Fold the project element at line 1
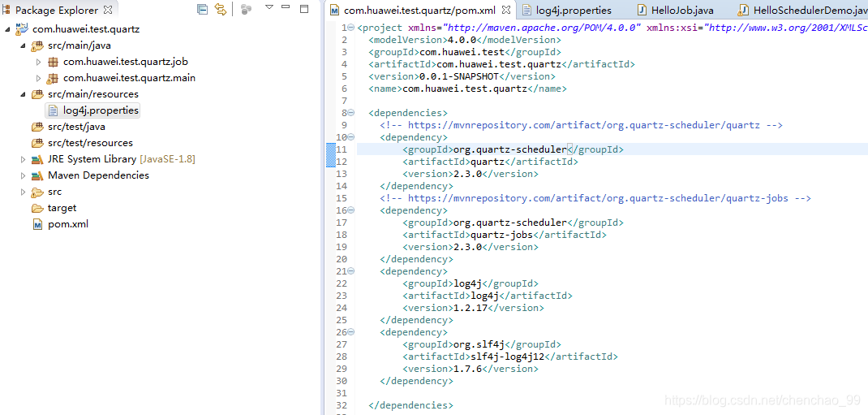The height and width of the screenshot is (415, 868). tap(351, 28)
